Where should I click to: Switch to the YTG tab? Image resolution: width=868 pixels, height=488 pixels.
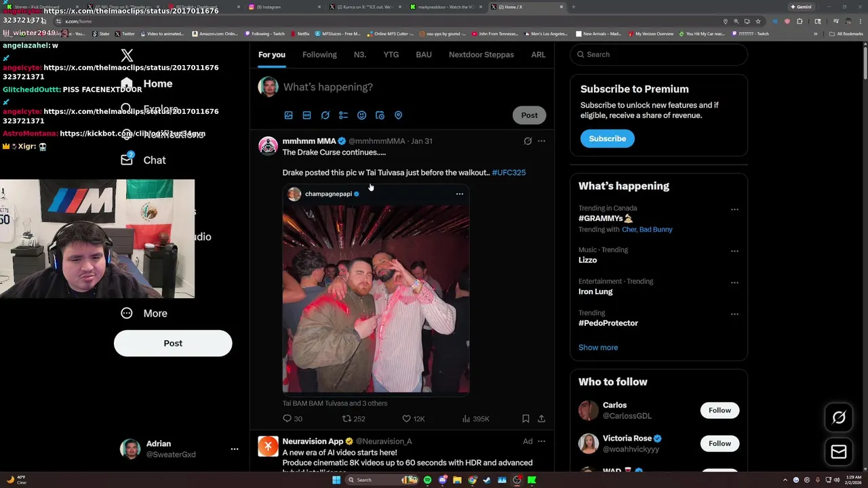[x=391, y=54]
